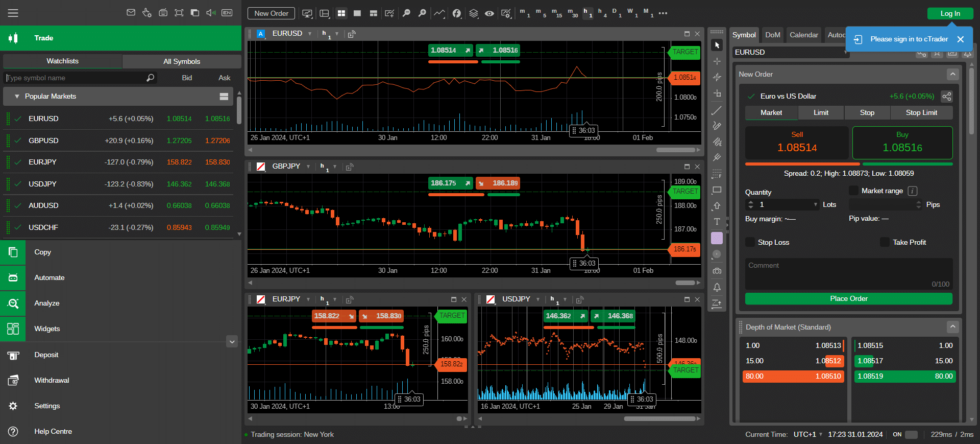Click the green Log In button
980x444 pixels.
(950, 13)
